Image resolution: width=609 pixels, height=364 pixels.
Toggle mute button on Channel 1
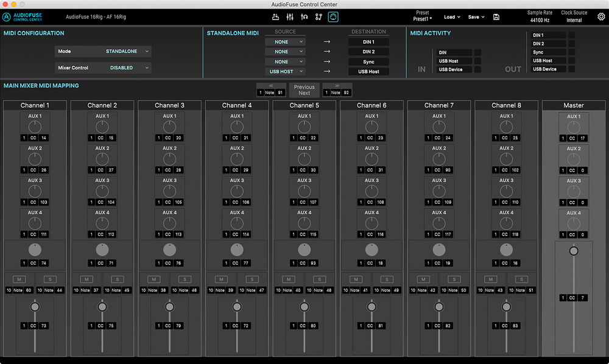click(19, 279)
